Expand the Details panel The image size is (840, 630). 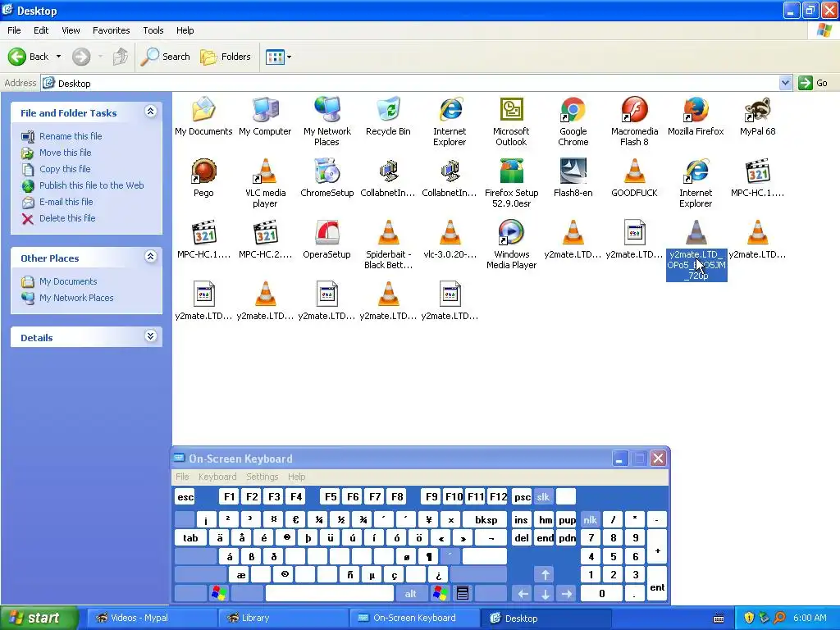point(151,336)
